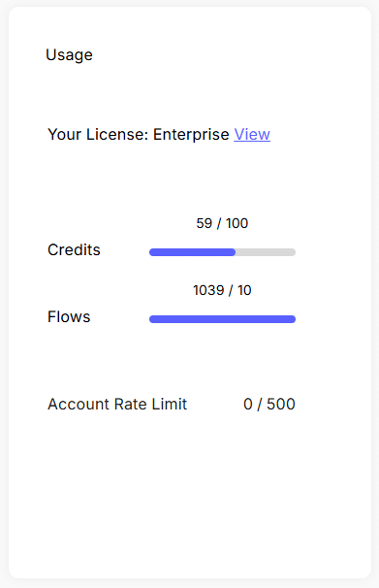Click the 59 / 100 credits count
This screenshot has width=379, height=588.
tap(222, 223)
